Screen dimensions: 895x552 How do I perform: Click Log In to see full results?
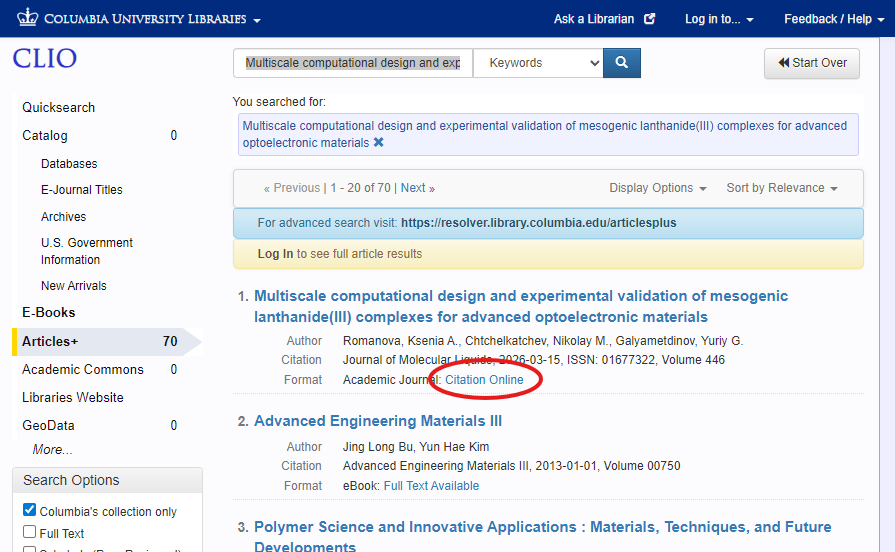point(275,253)
